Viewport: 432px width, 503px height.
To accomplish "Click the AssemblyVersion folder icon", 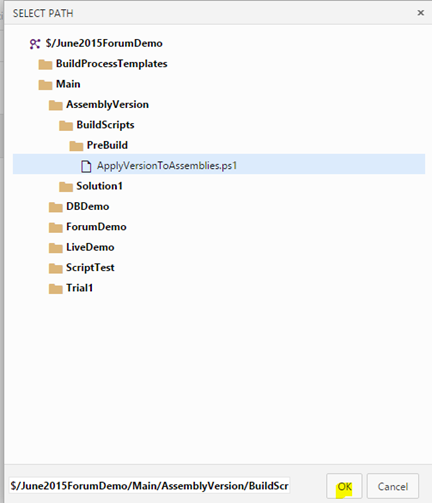I will tap(55, 105).
